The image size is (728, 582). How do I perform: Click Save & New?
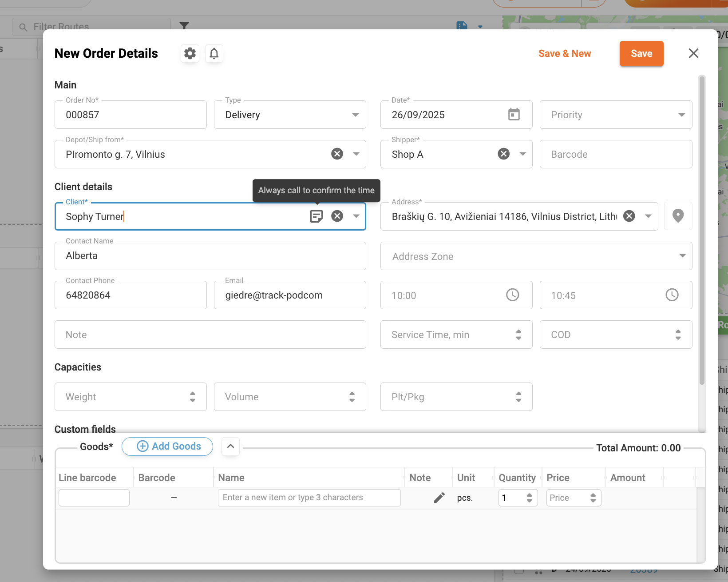click(565, 54)
